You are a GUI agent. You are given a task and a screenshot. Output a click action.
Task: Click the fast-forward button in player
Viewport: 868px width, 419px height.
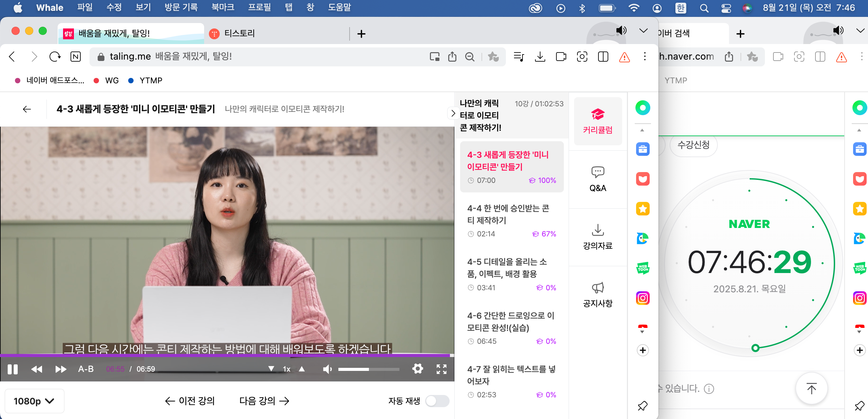click(x=61, y=369)
